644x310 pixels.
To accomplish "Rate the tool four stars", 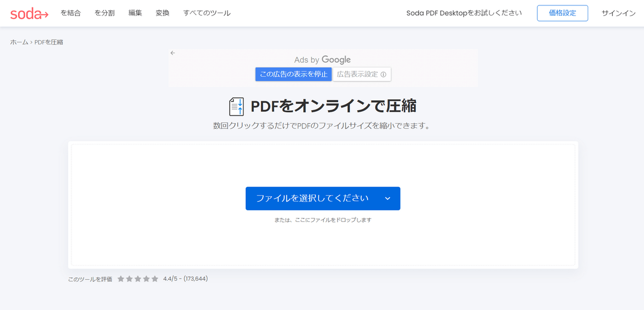I will 147,279.
